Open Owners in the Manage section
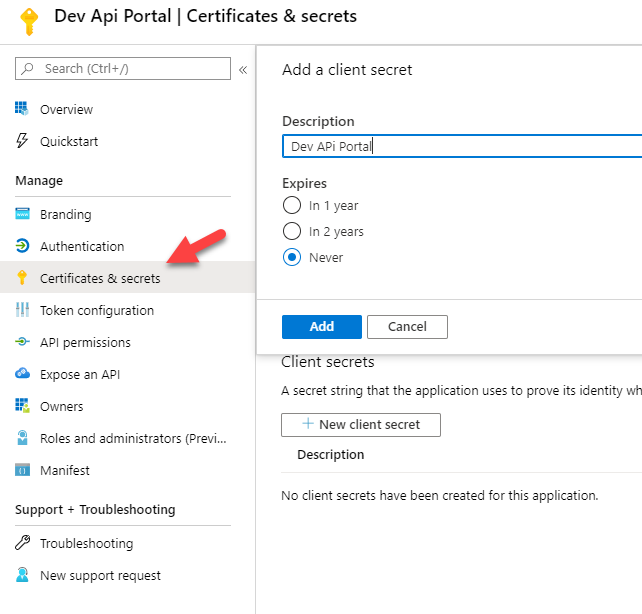Screen dimensions: 642x614 coord(61,406)
